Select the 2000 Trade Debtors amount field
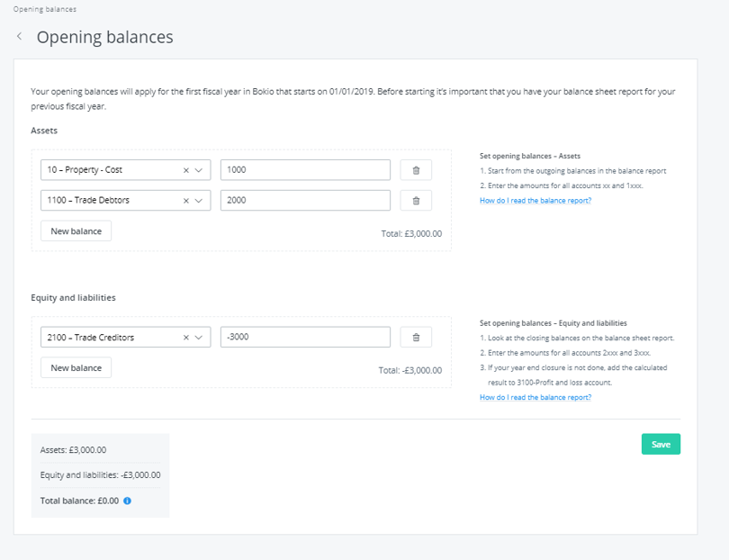Viewport: 729px width, 560px height. 306,200
